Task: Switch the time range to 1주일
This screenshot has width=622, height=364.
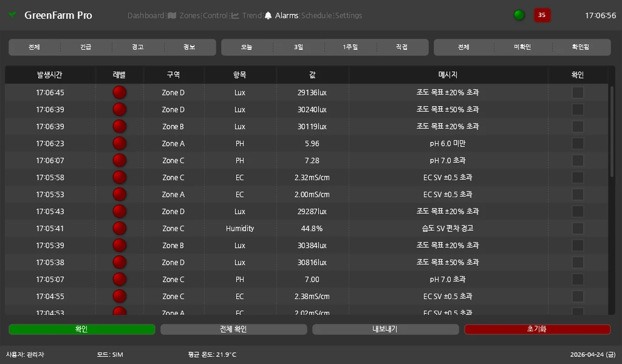Action: [350, 47]
